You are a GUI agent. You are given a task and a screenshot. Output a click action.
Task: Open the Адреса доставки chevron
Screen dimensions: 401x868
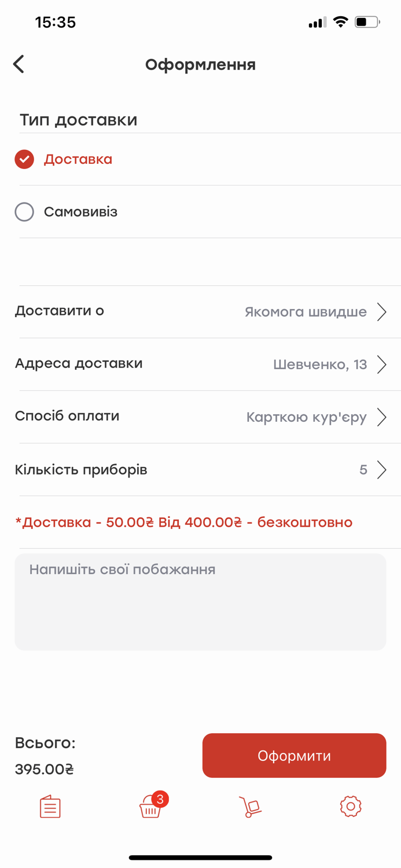coord(382,364)
